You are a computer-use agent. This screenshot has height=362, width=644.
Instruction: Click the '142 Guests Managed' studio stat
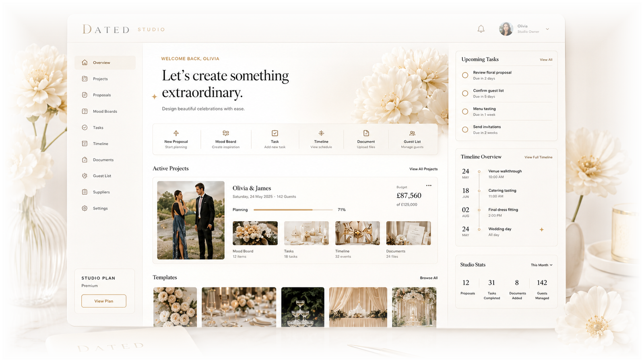542,290
